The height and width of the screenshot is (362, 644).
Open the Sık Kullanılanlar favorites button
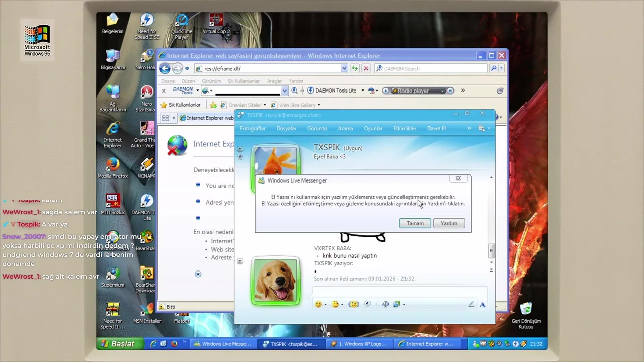pos(181,105)
